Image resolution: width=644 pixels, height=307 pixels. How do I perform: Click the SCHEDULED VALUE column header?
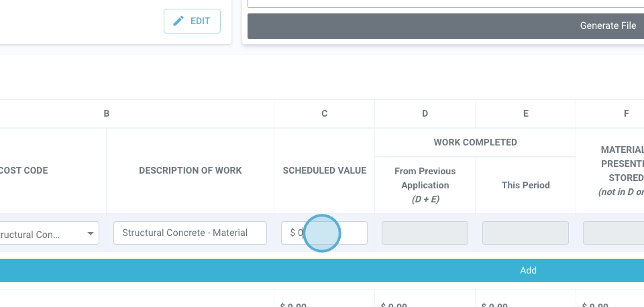pos(325,170)
